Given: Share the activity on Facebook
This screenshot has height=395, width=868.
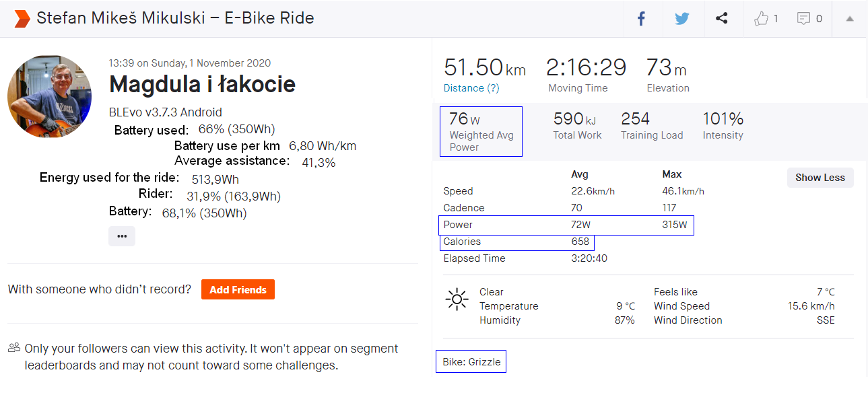Looking at the screenshot, I should (641, 19).
